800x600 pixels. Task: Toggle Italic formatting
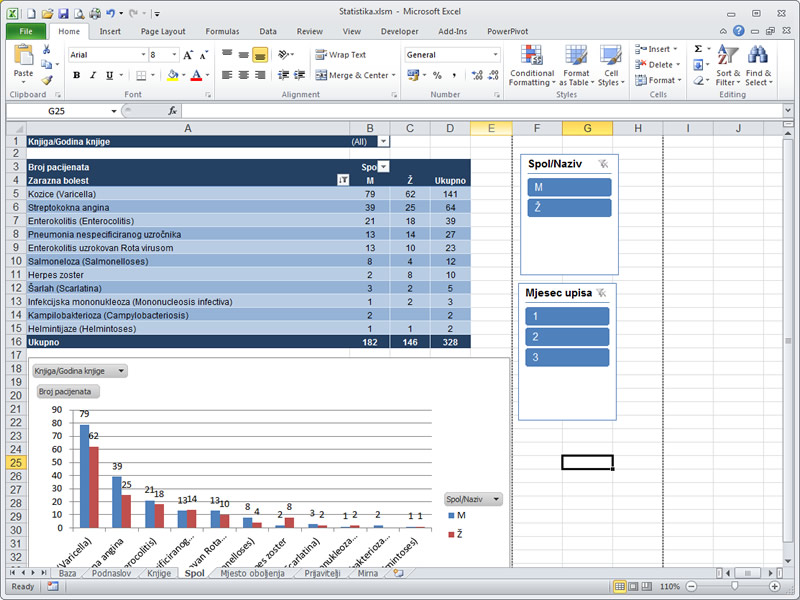coord(93,76)
